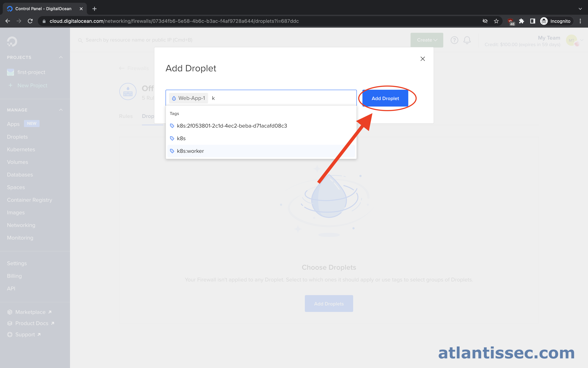The image size is (588, 368).
Task: Click the first-project envelope icon
Action: (x=10, y=72)
